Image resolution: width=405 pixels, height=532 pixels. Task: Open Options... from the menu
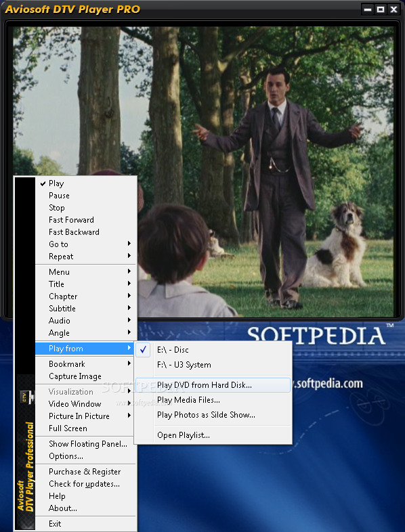click(85, 456)
